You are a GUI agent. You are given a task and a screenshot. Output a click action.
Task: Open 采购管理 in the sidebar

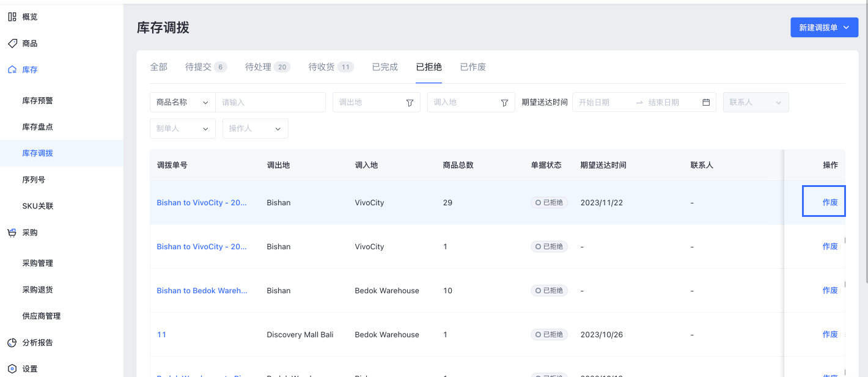pos(38,263)
